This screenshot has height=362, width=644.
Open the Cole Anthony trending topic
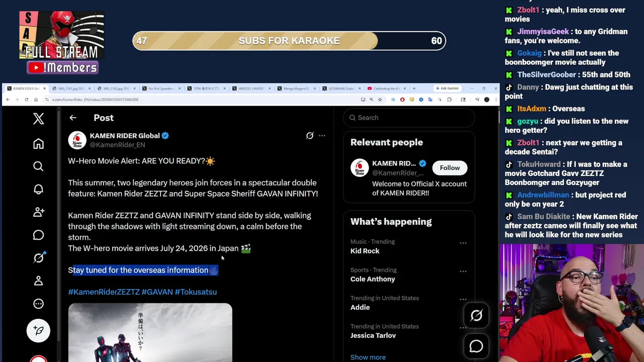click(373, 279)
